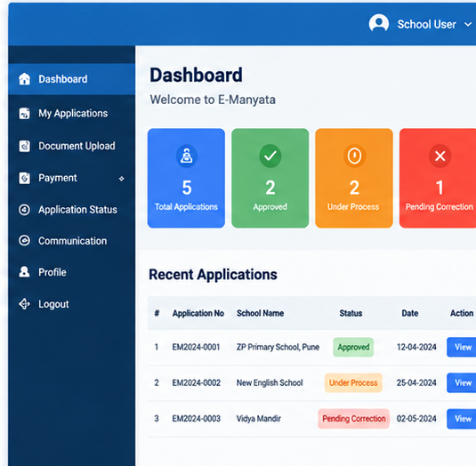Click the Under Process card label
Image resolution: width=476 pixels, height=466 pixels.
(x=353, y=207)
